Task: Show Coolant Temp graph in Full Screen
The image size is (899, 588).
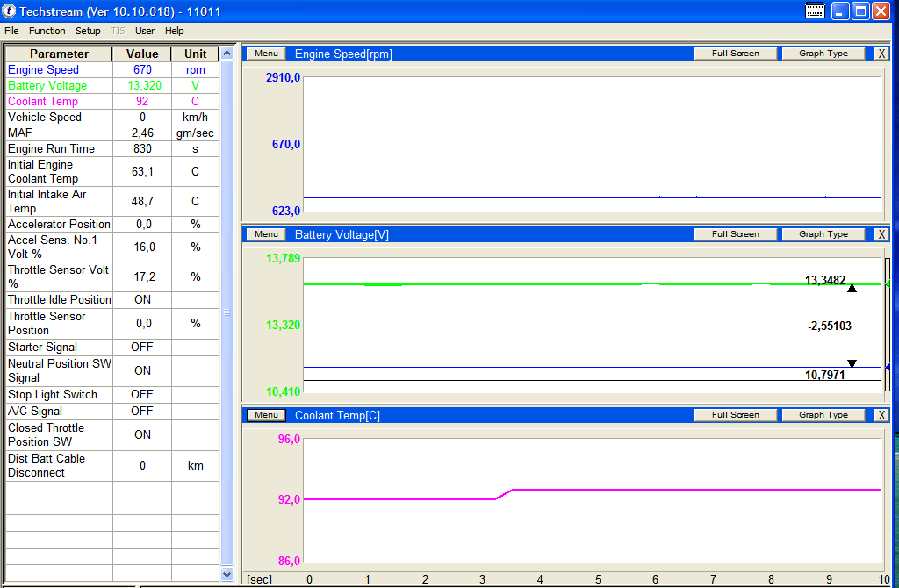Action: 736,415
